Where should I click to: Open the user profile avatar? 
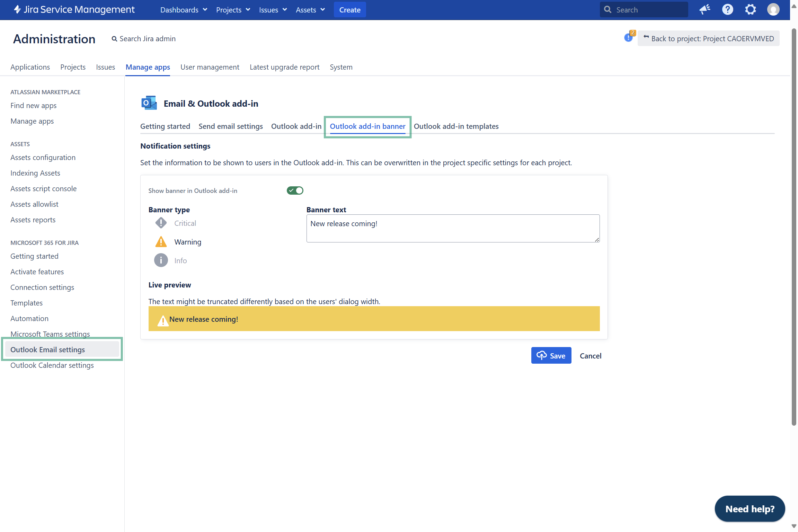click(773, 9)
